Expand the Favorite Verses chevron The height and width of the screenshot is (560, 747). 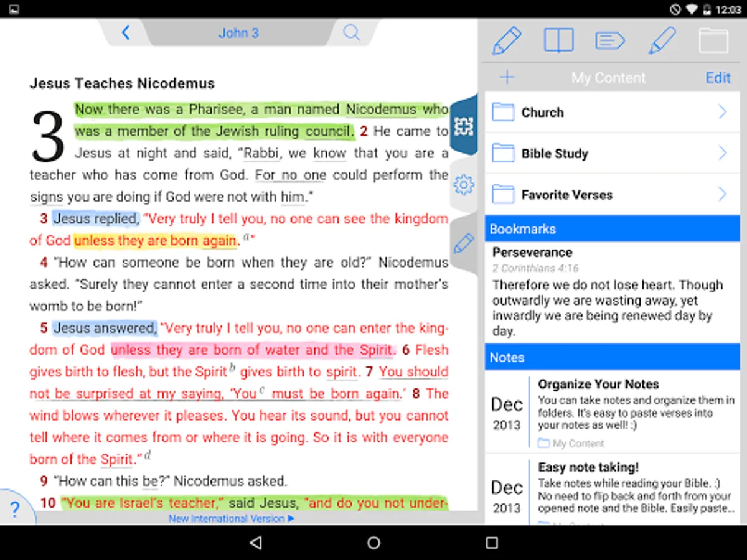pos(722,195)
